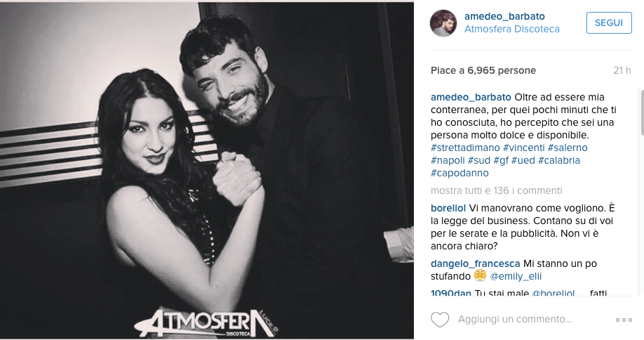644x340 pixels.
Task: Open the #vincenti hashtag
Action: (x=523, y=148)
